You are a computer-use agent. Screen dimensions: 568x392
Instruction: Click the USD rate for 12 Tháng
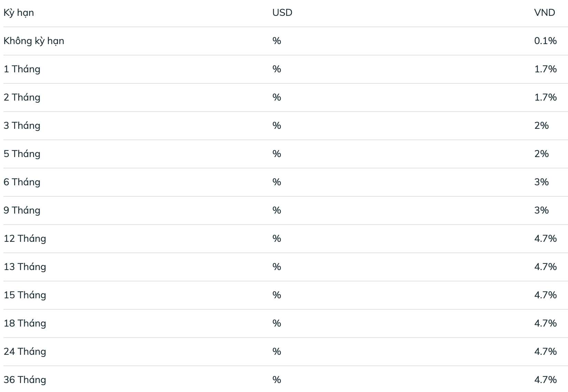coord(277,239)
